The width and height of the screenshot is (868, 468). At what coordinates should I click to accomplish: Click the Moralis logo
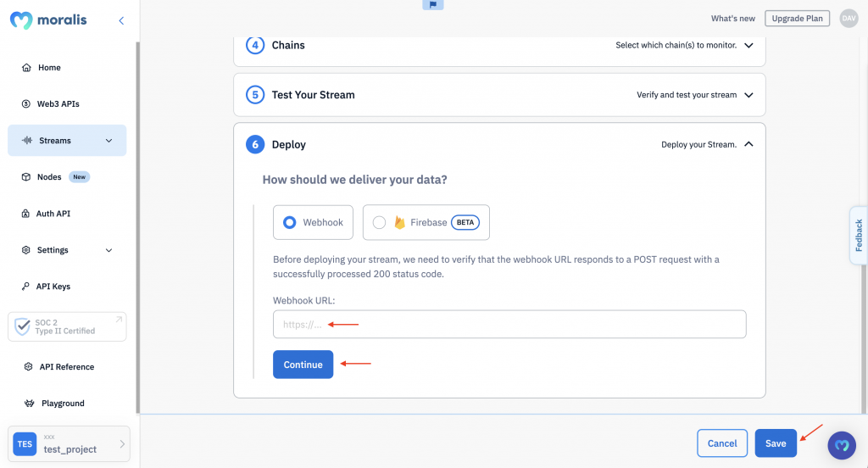48,20
